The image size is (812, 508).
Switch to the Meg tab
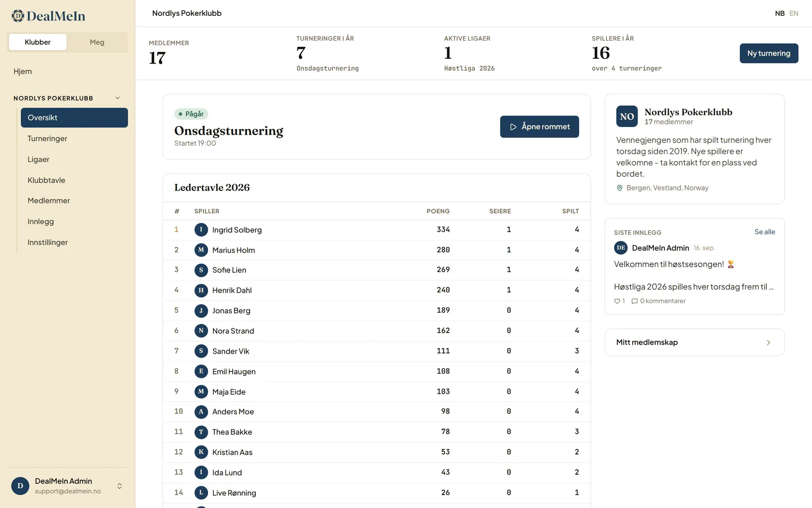click(x=97, y=42)
